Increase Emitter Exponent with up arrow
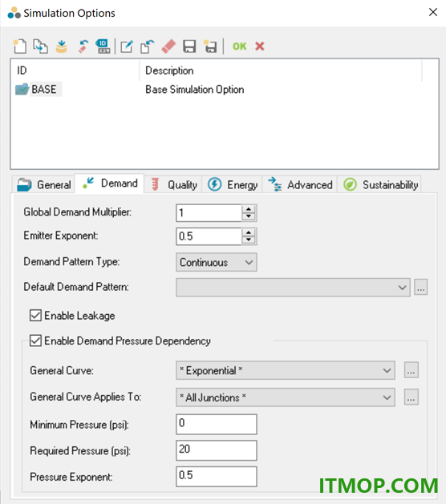The width and height of the screenshot is (446, 504). (x=249, y=232)
